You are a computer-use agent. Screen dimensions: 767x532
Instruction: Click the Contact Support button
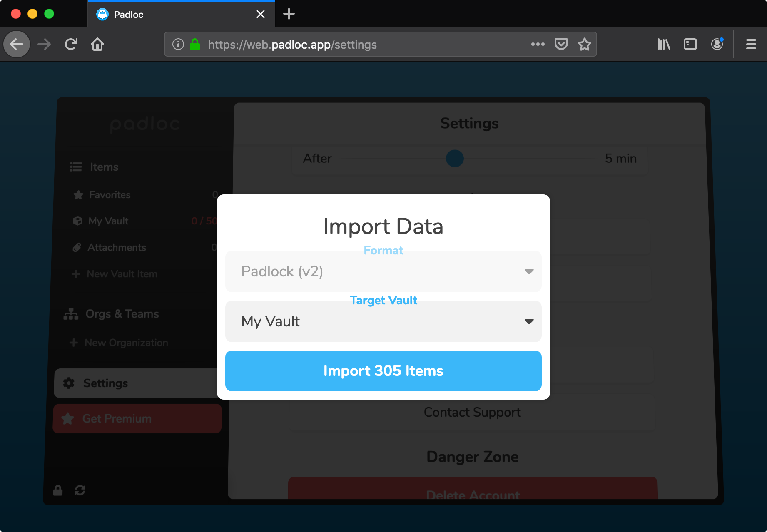click(472, 412)
